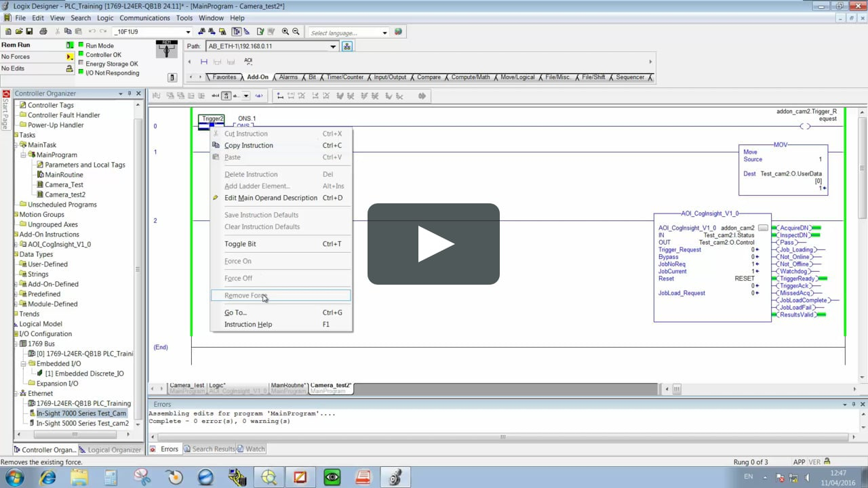Click the Forces status yellow icon
The image size is (868, 488).
pyautogui.click(x=70, y=57)
